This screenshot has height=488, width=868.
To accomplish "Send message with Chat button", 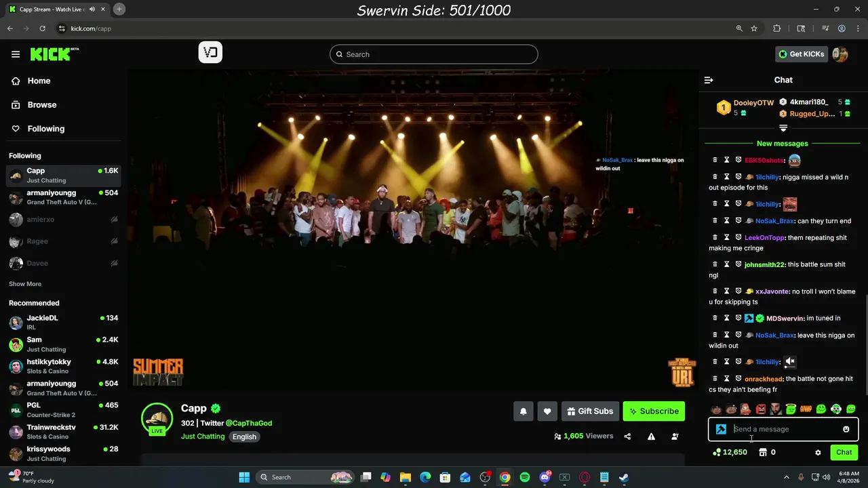I will tap(844, 452).
